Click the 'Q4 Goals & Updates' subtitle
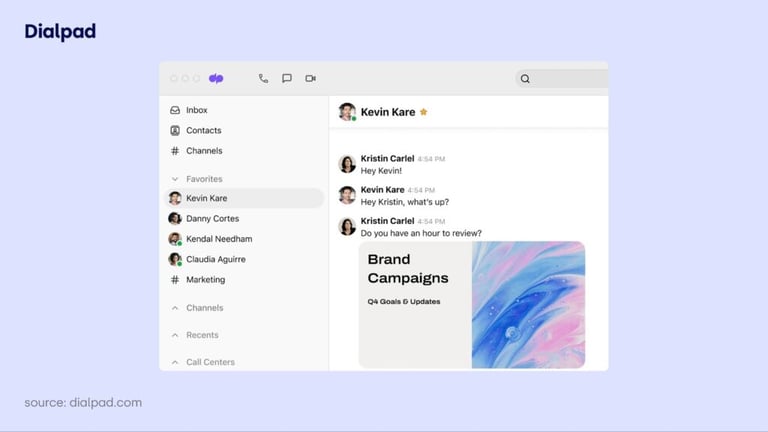The width and height of the screenshot is (768, 432). pyautogui.click(x=404, y=302)
